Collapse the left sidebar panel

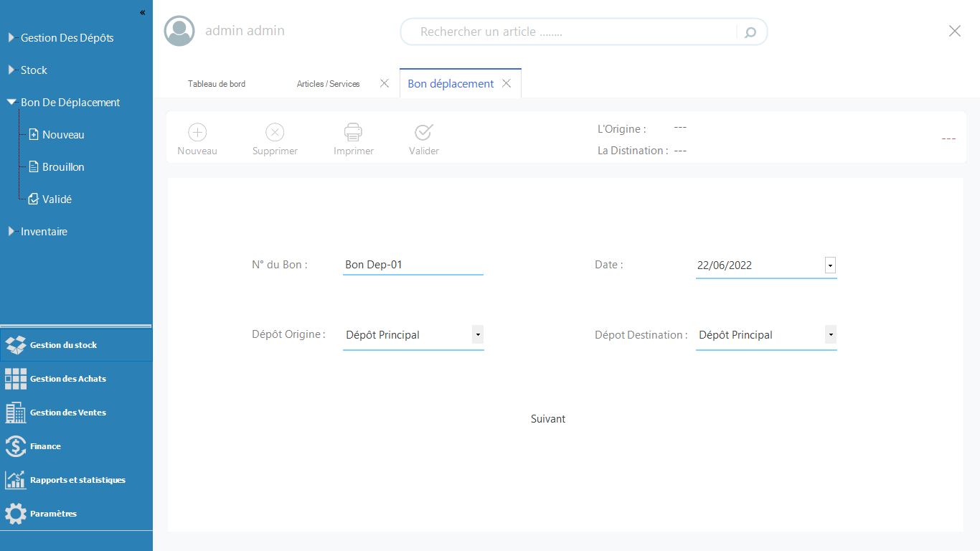(142, 12)
